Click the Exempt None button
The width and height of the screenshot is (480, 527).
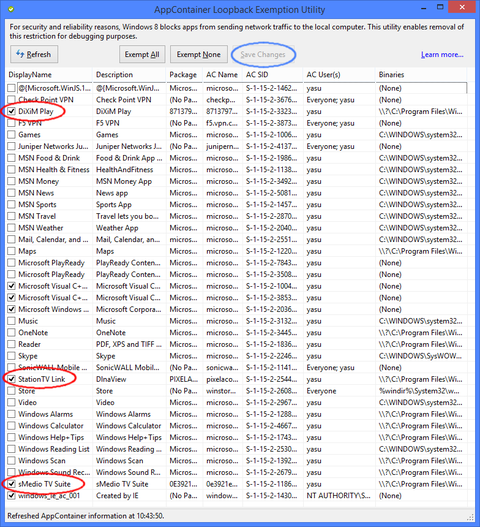pyautogui.click(x=199, y=54)
